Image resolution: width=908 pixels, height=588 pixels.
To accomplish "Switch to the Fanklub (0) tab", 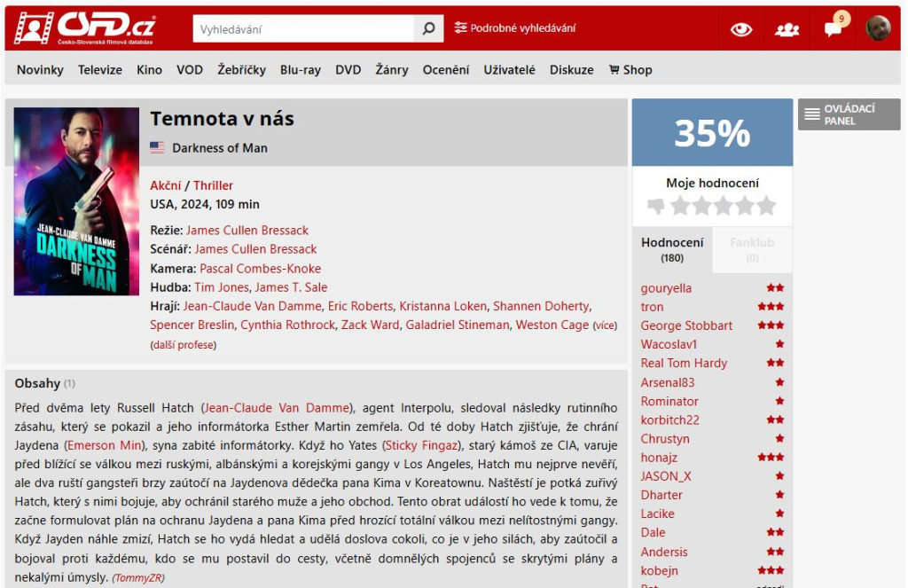I will (x=752, y=250).
